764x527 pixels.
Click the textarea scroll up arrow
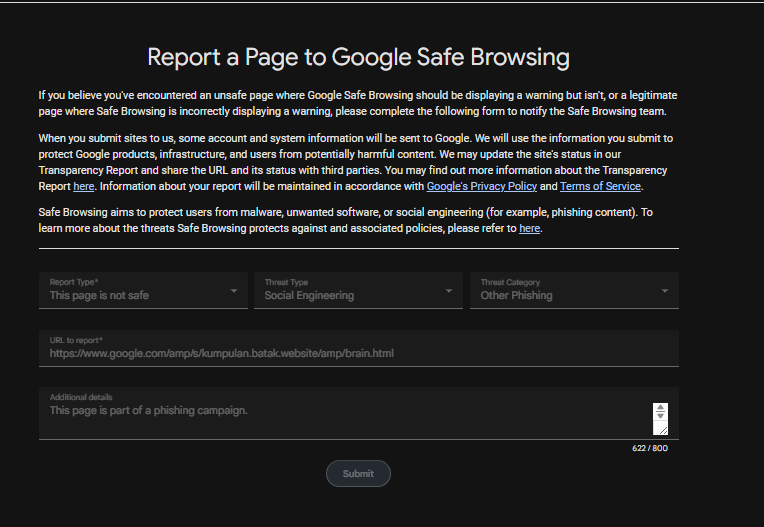660,407
